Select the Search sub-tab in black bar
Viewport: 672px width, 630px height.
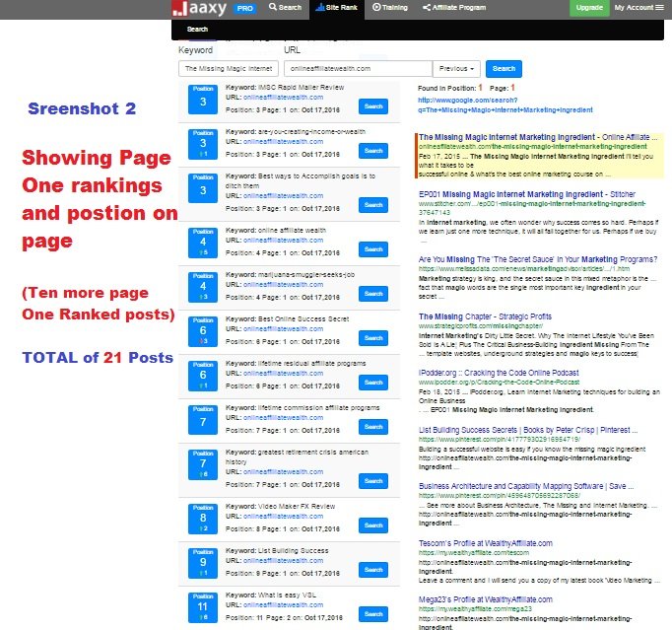click(x=197, y=30)
